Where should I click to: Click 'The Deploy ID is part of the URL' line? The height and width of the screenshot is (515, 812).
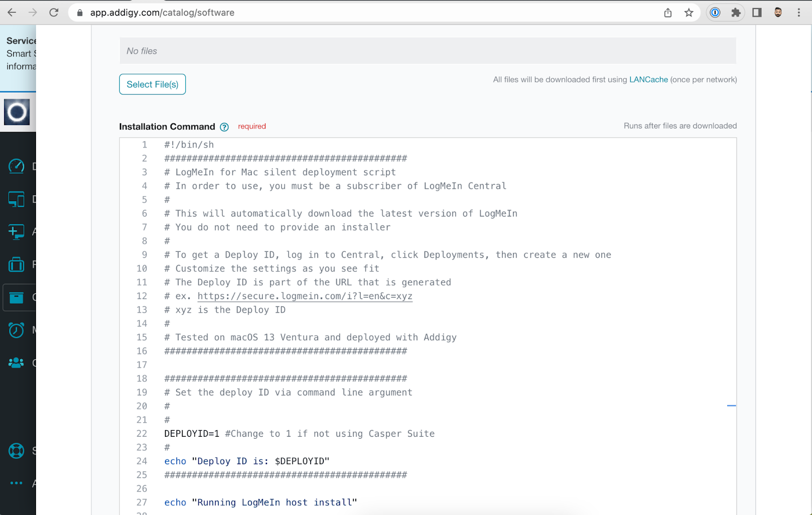coord(308,282)
